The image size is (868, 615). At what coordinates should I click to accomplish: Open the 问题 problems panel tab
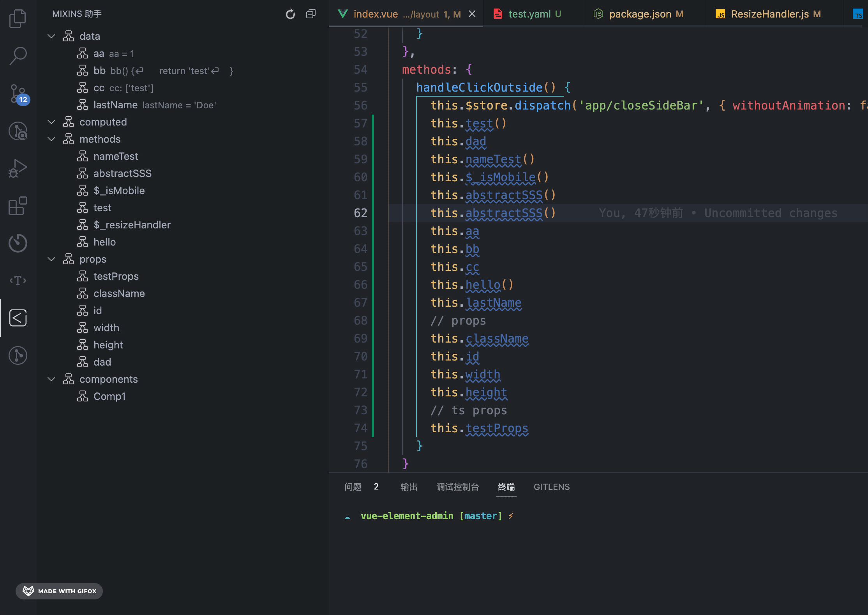[x=353, y=487]
